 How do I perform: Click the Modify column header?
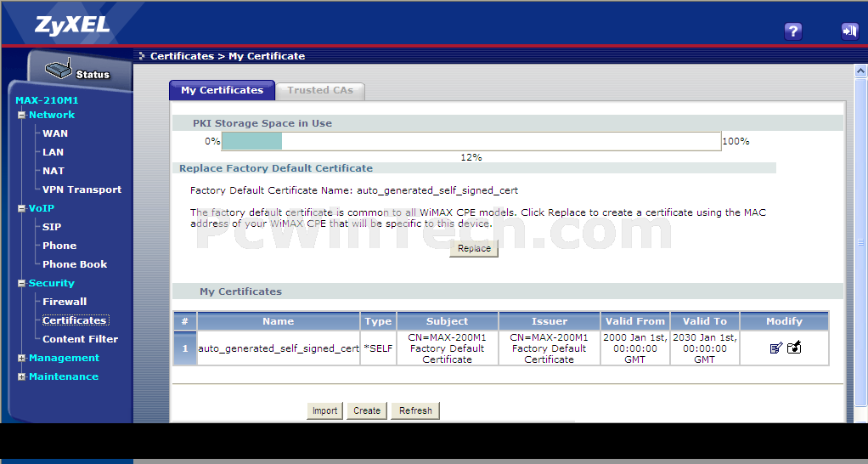(x=784, y=321)
